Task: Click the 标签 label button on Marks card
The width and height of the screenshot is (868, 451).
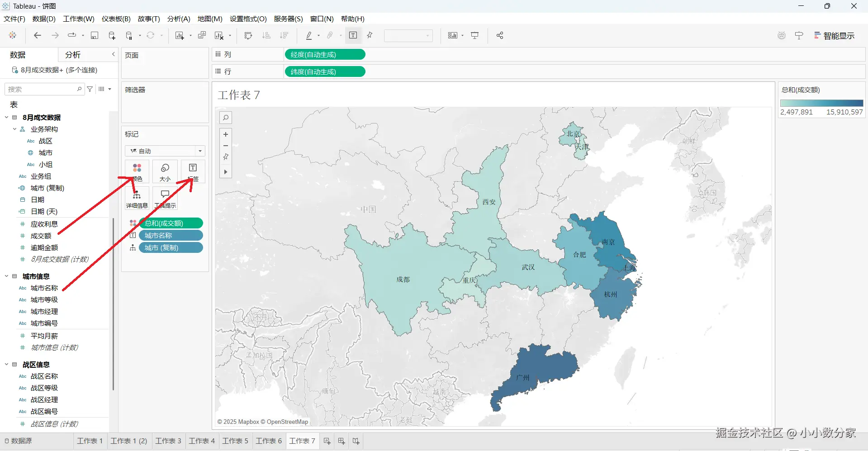Action: pos(193,172)
